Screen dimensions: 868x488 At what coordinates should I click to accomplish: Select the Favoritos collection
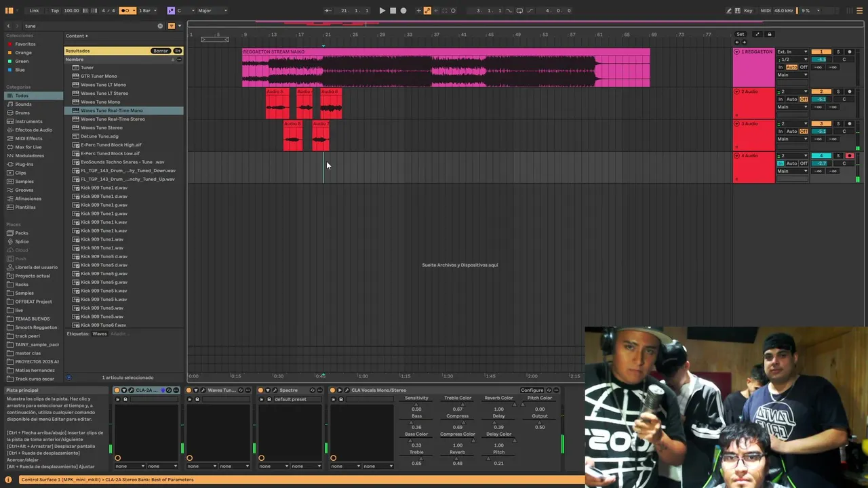25,44
